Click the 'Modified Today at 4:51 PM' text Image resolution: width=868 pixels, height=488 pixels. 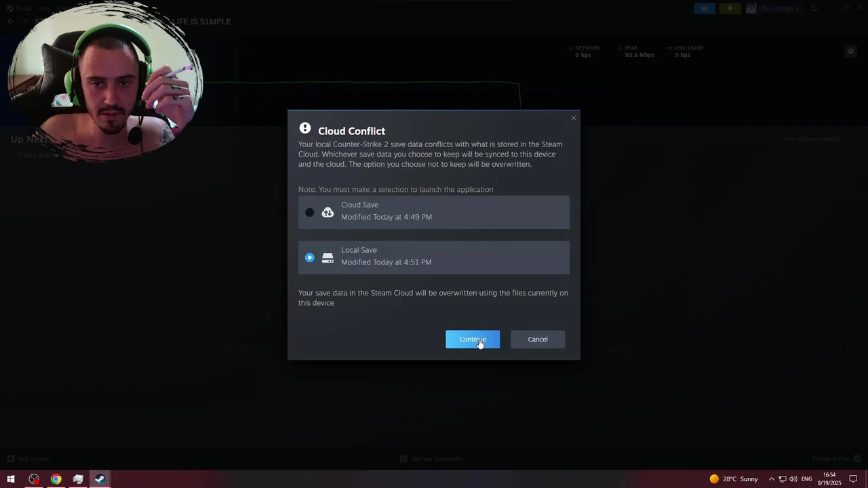(386, 262)
